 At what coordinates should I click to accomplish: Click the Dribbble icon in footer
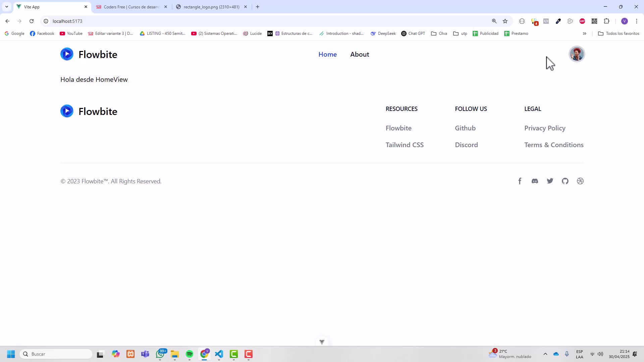(x=580, y=181)
